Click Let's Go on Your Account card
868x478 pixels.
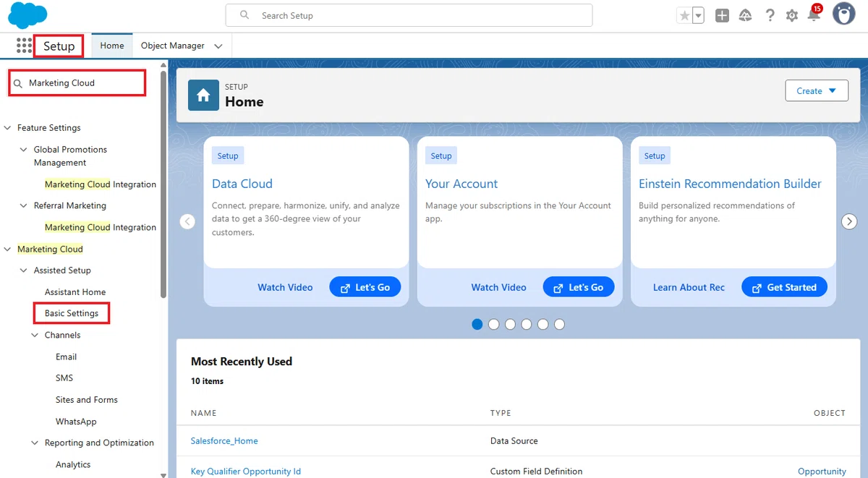(x=579, y=287)
